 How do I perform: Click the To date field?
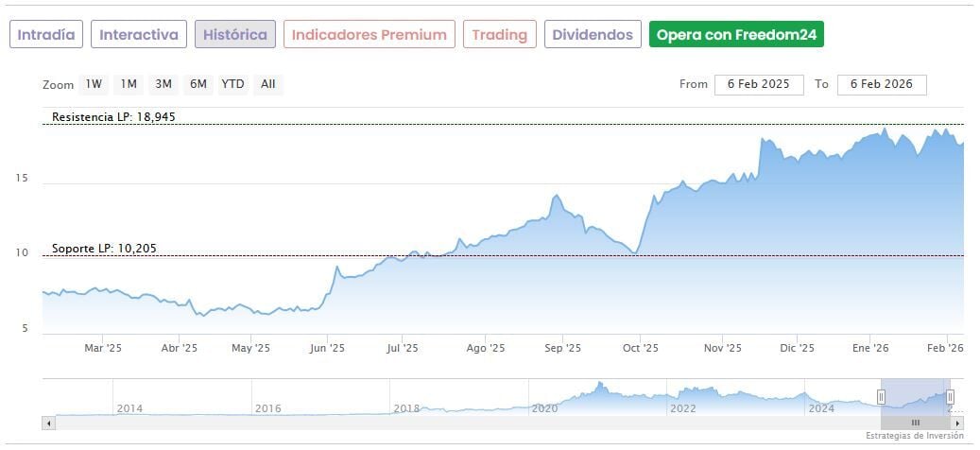[x=881, y=84]
